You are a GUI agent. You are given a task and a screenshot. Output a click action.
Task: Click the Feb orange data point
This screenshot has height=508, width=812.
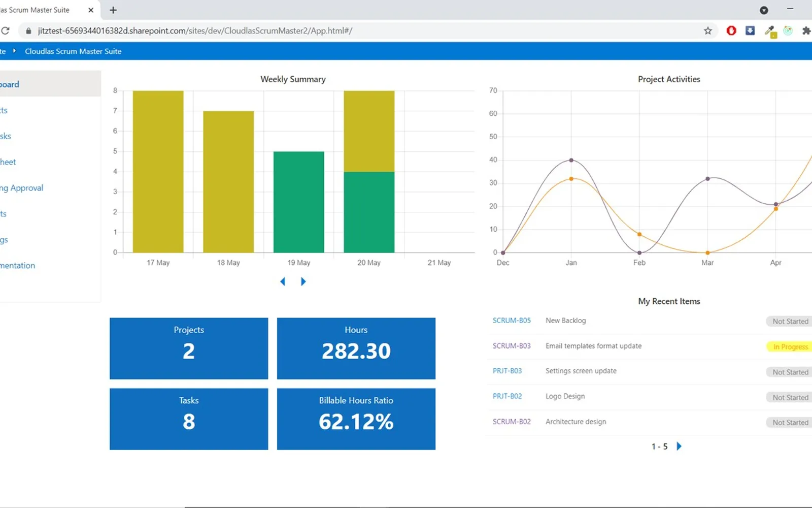click(x=639, y=234)
